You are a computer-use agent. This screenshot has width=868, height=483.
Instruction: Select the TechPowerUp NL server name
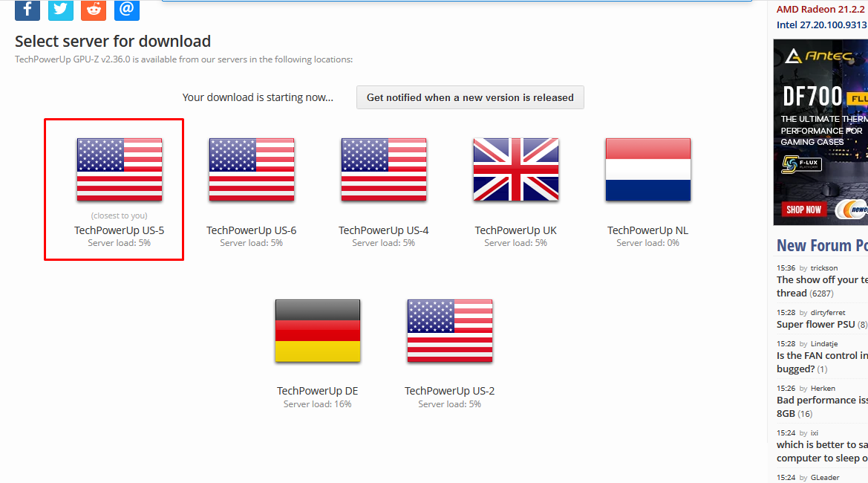coord(647,230)
